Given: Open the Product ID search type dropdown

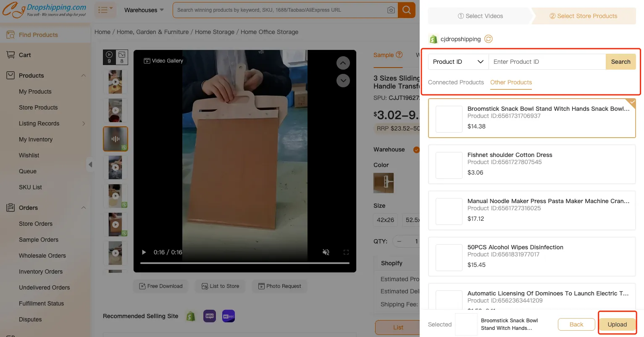Looking at the screenshot, I should 458,62.
